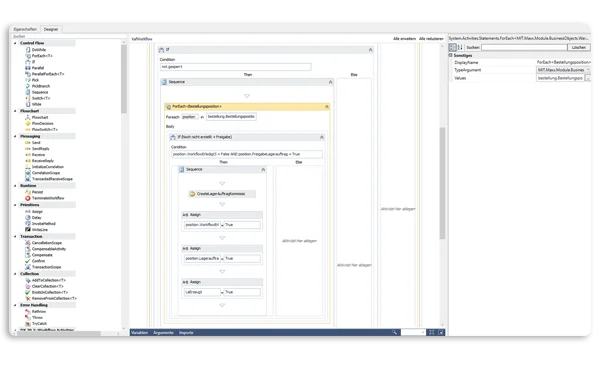Open the Importe tab at the bottom
The width and height of the screenshot is (600, 366).
[186, 333]
